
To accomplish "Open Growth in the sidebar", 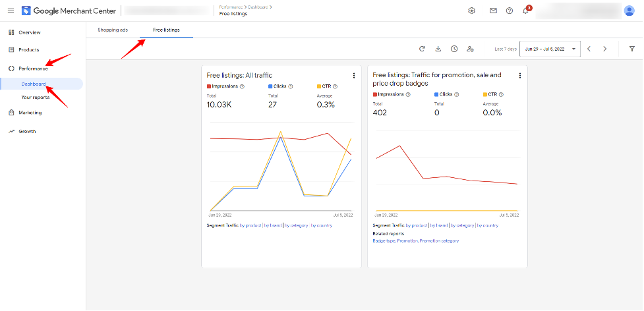I will point(27,131).
